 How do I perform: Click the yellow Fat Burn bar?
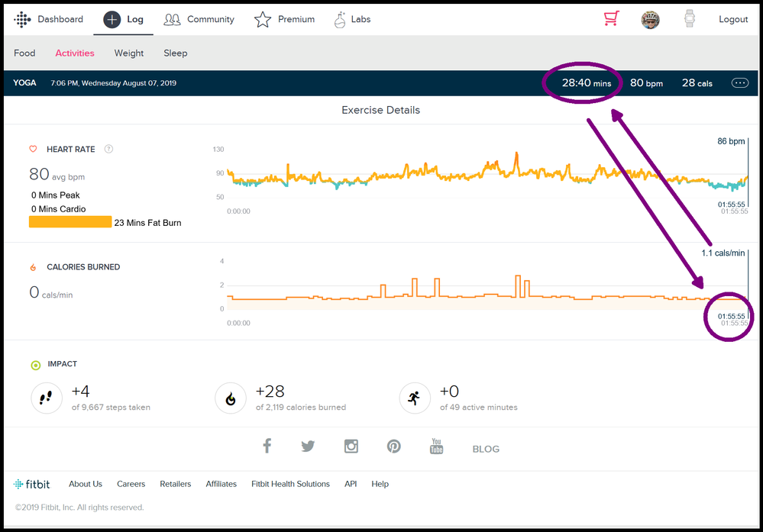coord(70,222)
